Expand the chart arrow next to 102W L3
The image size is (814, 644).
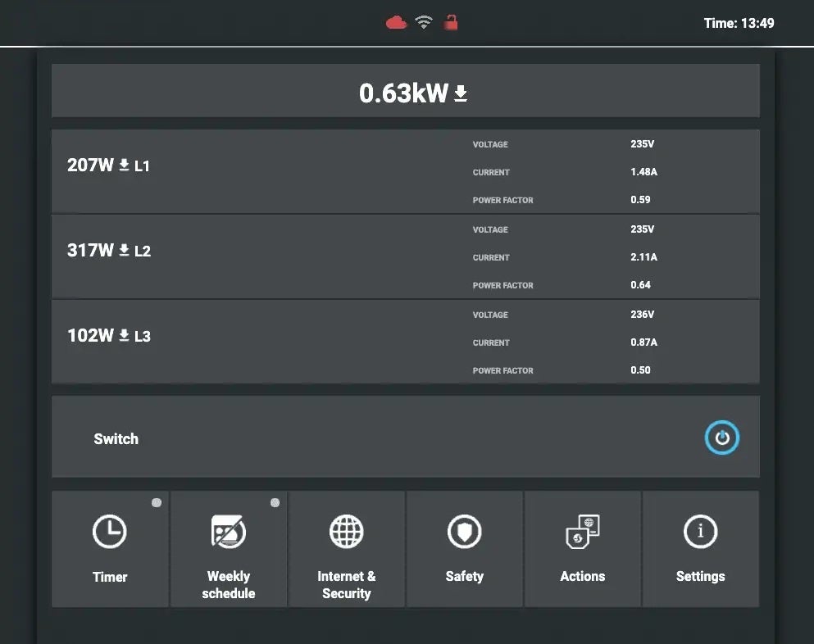click(124, 335)
